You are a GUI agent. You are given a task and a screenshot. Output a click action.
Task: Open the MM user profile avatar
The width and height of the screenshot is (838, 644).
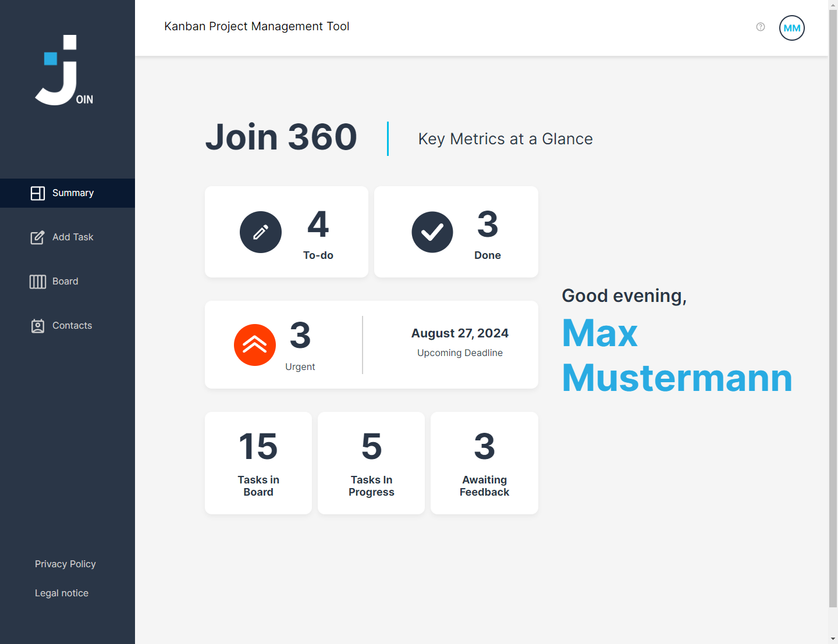coord(792,28)
